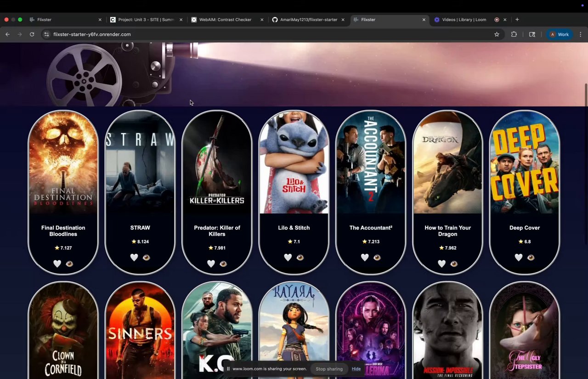Hide the Loom screen sharing bar
588x379 pixels.
[x=356, y=369]
